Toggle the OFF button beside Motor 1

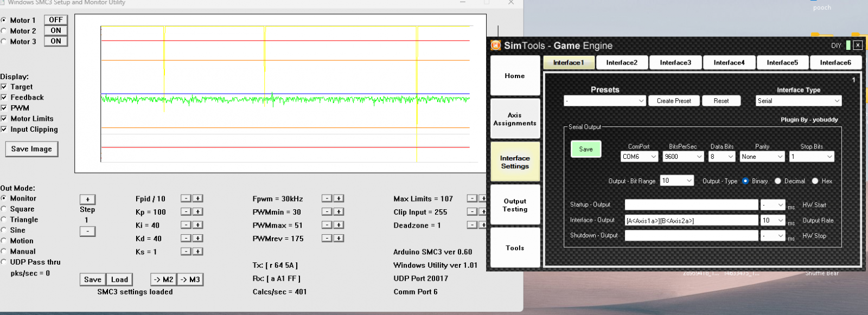tap(56, 20)
